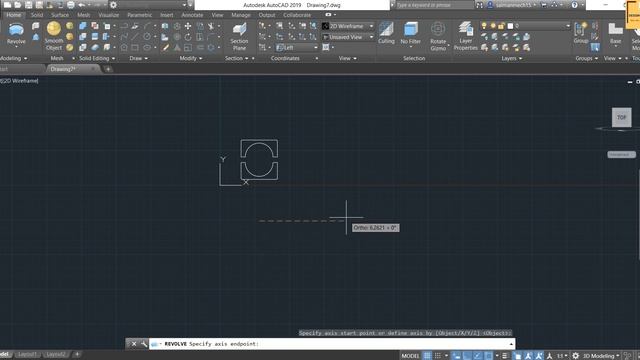Open the 2D Wireframe visual style dropdown
Image resolution: width=640 pixels, height=360 pixels.
coord(348,26)
